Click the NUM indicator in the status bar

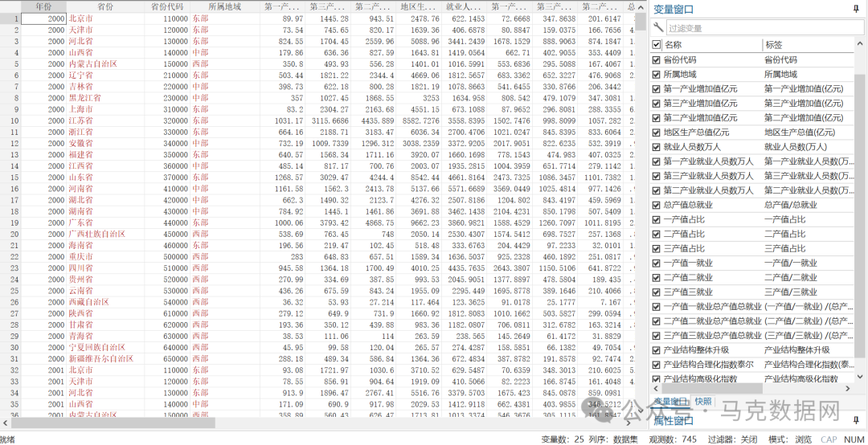click(854, 439)
